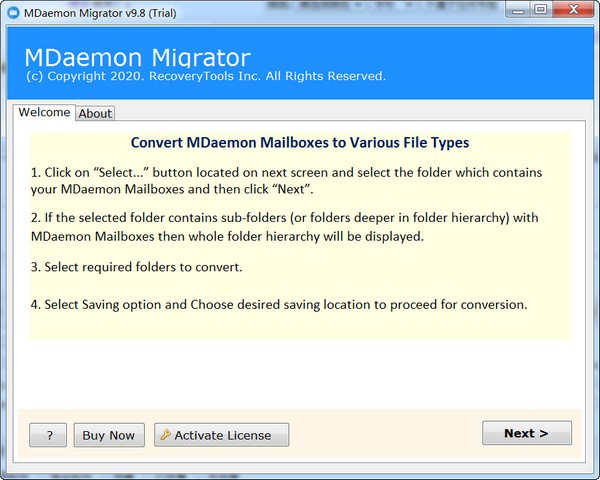Image resolution: width=600 pixels, height=480 pixels.
Task: Click step 1 text about "Select..." button
Action: 286,181
